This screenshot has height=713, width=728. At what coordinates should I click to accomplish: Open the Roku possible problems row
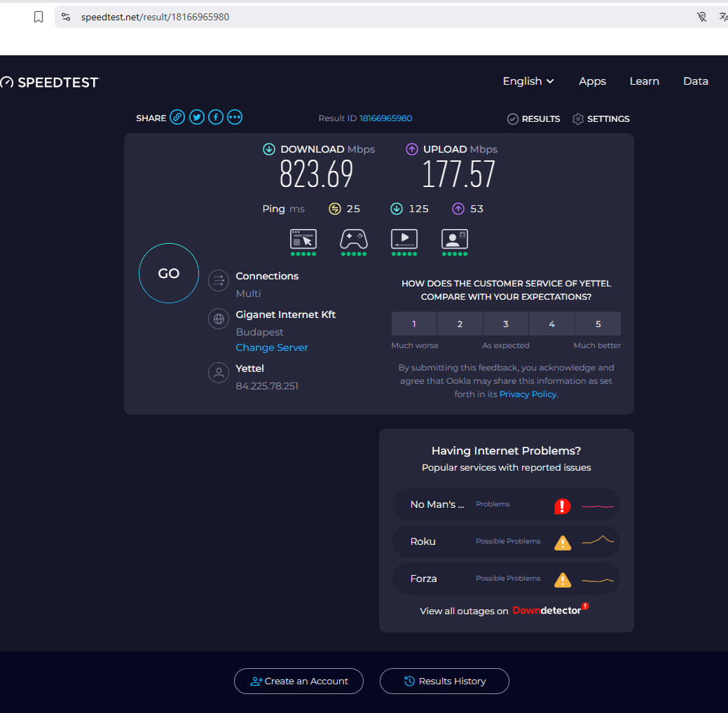click(x=506, y=541)
